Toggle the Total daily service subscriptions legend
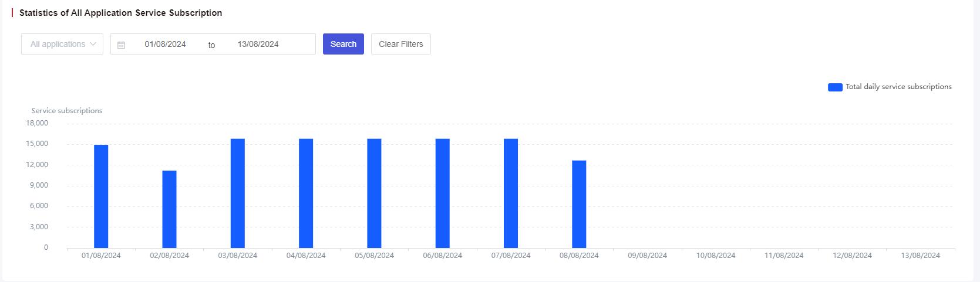Image resolution: width=980 pixels, height=282 pixels. 890,87
